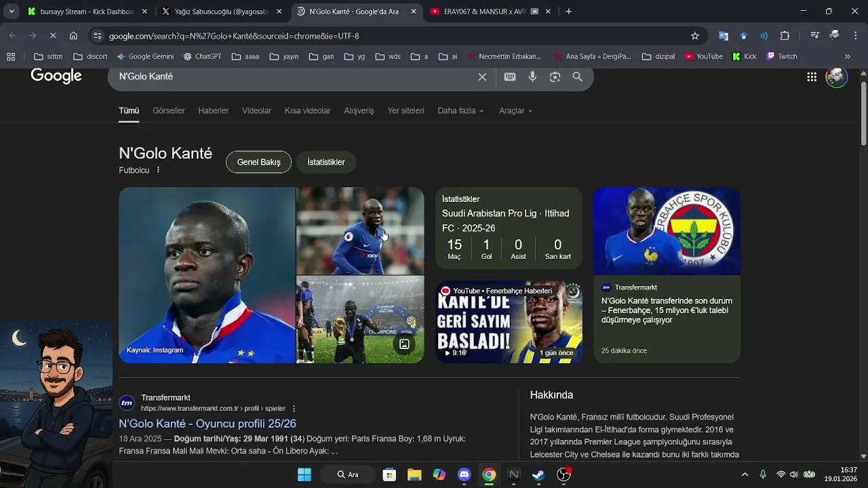Open the discort bookmark folder
The height and width of the screenshot is (488, 868).
coord(90,56)
